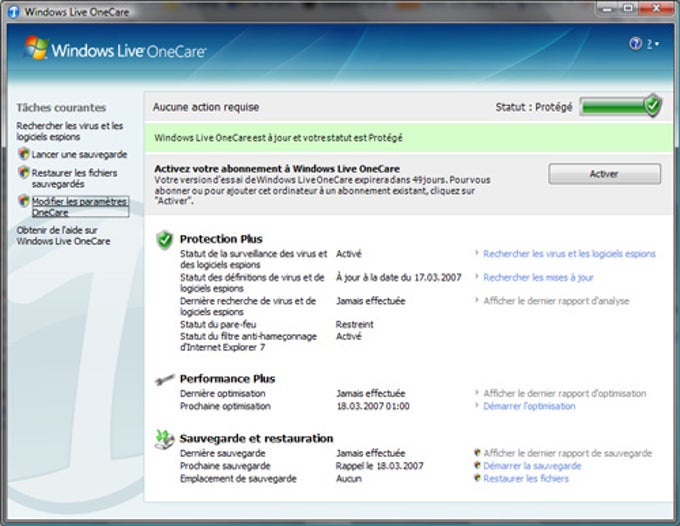Click the Aucun backup location value
The height and width of the screenshot is (526, 680).
[x=349, y=479]
